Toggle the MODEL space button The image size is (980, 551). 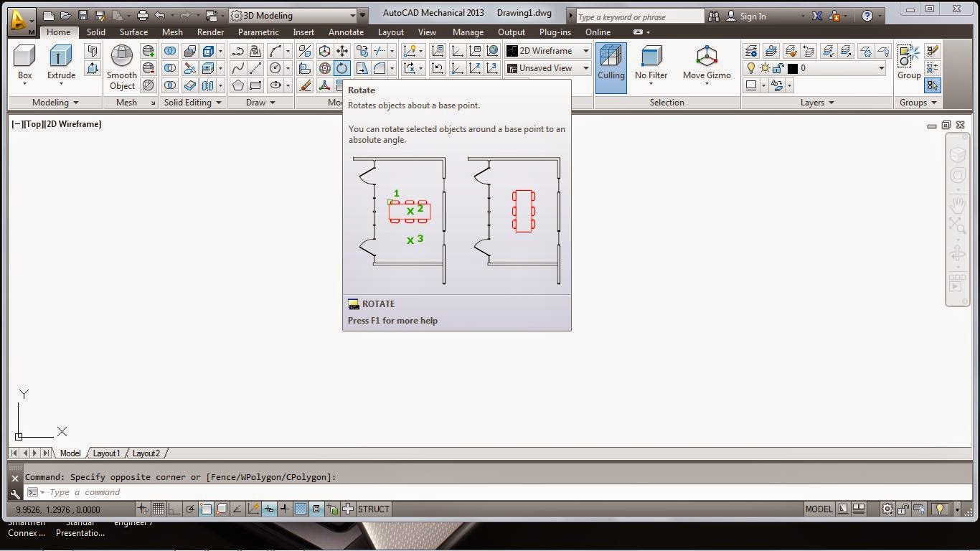(819, 509)
